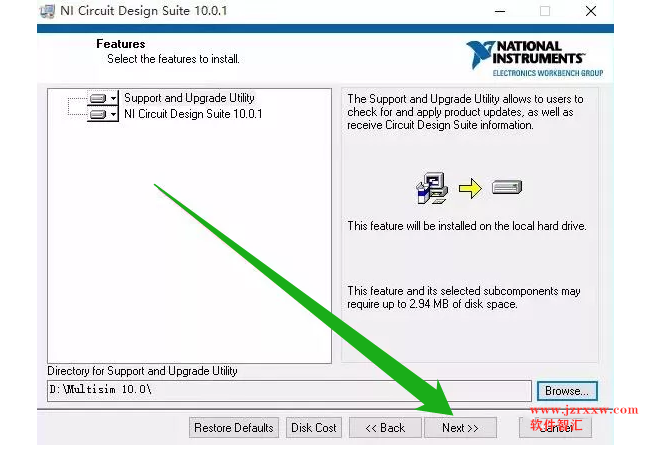Click the Disk Cost button
Image resolution: width=672 pixels, height=456 pixels.
(x=314, y=428)
